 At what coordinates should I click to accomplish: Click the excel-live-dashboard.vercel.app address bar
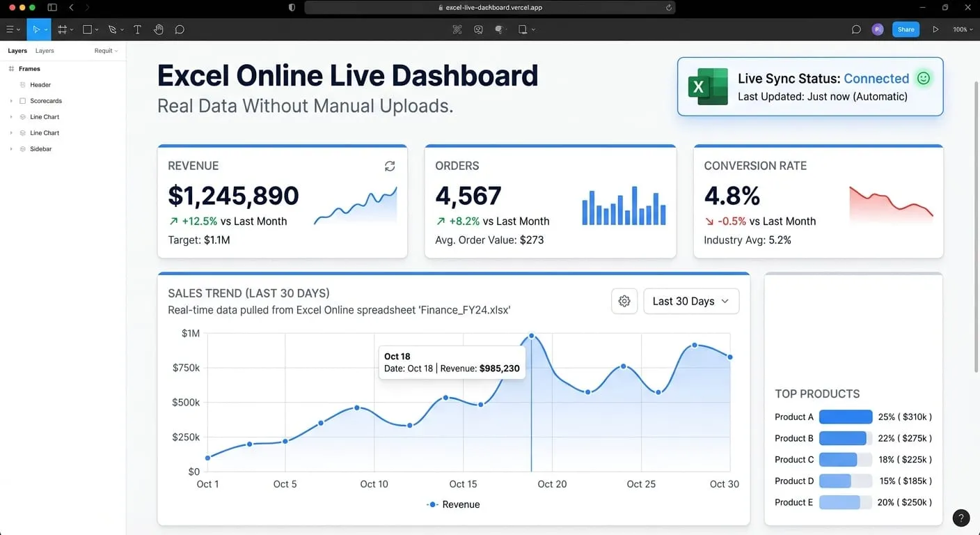coord(490,8)
